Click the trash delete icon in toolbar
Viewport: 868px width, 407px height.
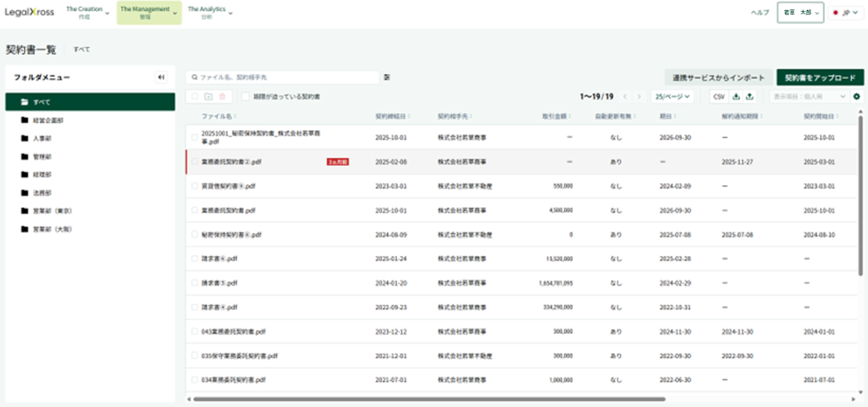(x=222, y=97)
